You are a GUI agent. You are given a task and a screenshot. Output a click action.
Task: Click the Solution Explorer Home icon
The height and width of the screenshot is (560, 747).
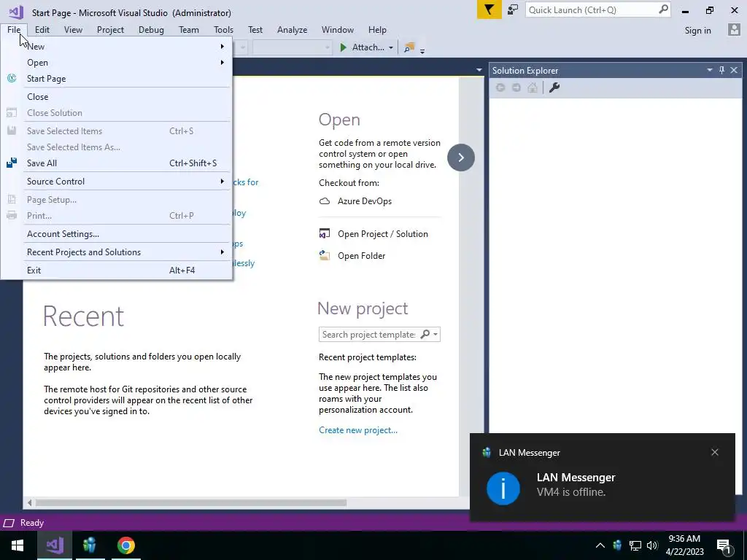pyautogui.click(x=533, y=87)
